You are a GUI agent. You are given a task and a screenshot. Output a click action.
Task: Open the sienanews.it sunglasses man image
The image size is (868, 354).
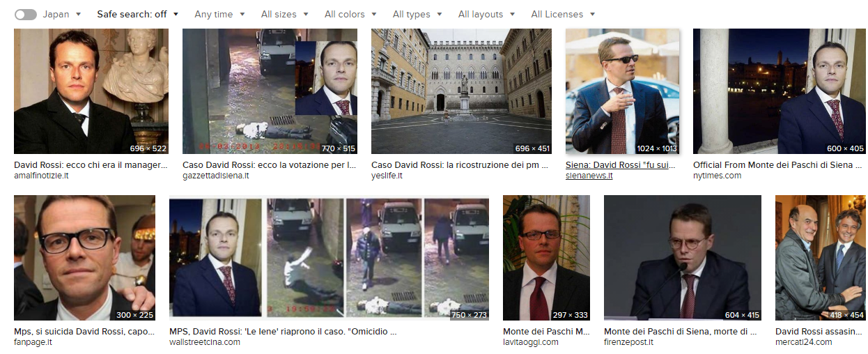pos(622,91)
